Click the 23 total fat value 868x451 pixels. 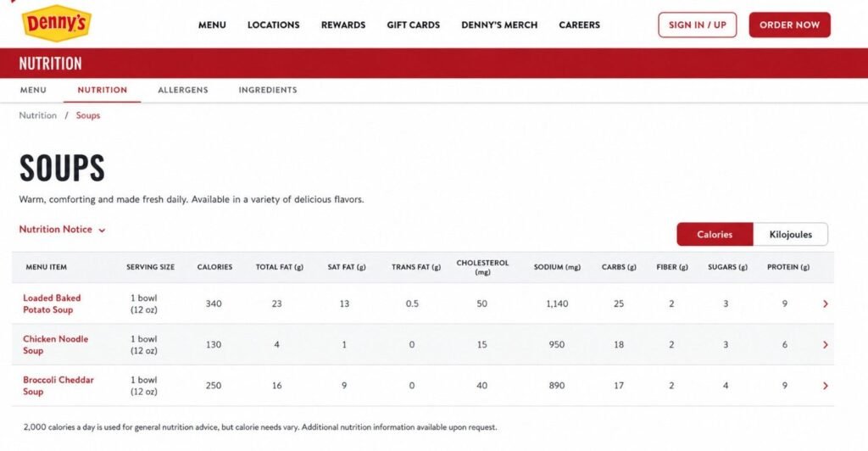tap(277, 303)
